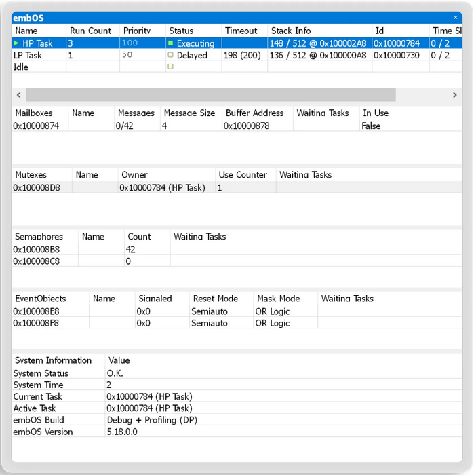Screen dimensions: 476x475
Task: Click stack info 148 / 512 @ 0x100002A8
Action: click(318, 43)
